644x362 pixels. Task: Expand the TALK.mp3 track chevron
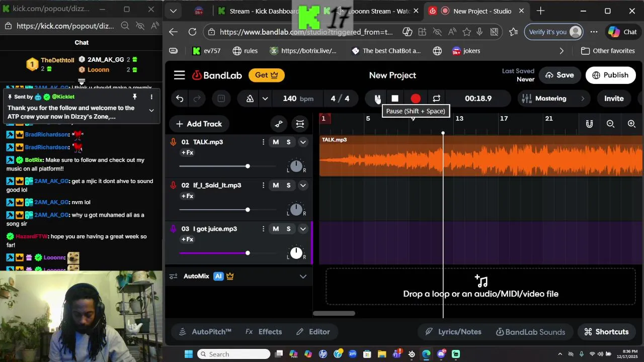click(x=303, y=142)
